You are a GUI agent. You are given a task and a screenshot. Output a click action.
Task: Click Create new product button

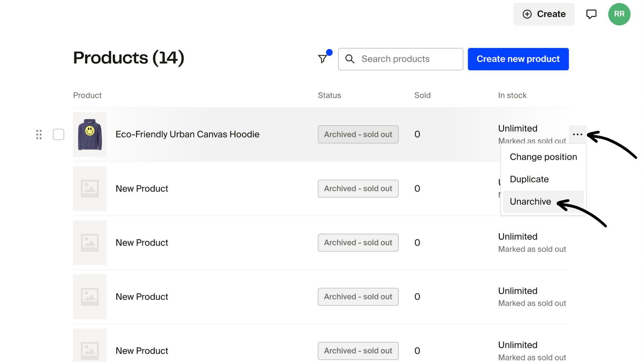tap(518, 59)
